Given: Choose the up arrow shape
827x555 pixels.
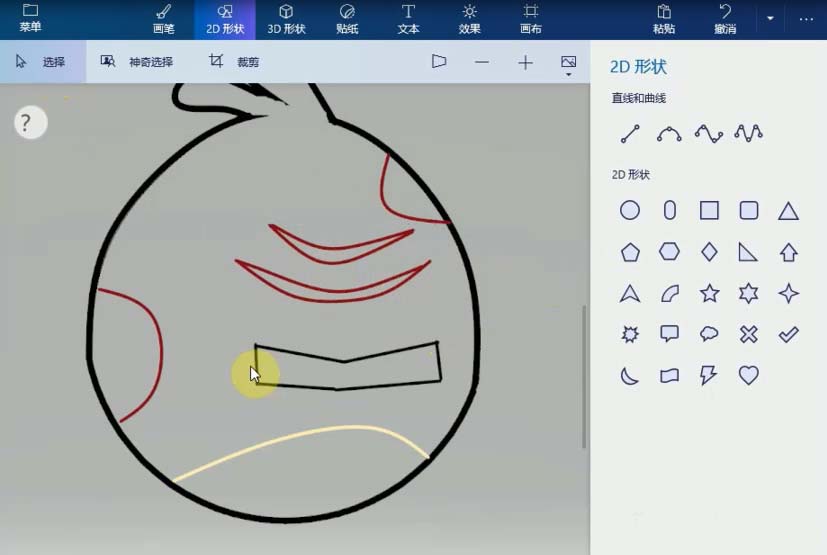Looking at the screenshot, I should [788, 252].
